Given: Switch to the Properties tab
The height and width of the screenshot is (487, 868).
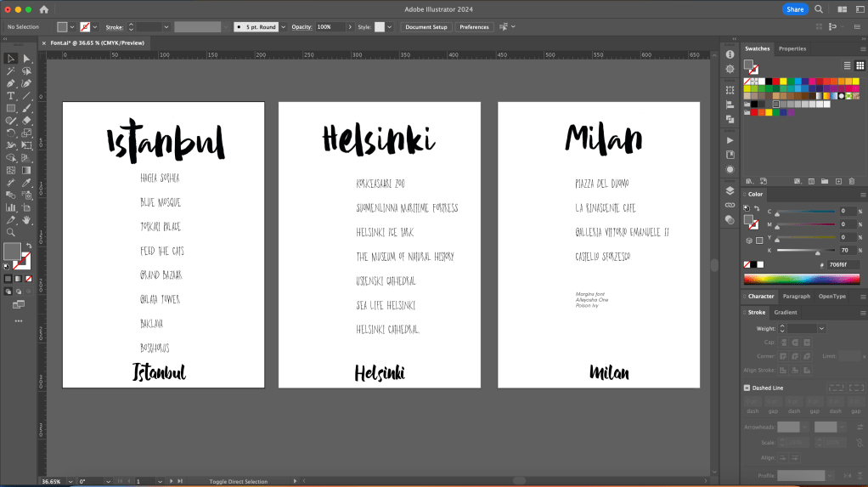Looking at the screenshot, I should click(x=792, y=48).
